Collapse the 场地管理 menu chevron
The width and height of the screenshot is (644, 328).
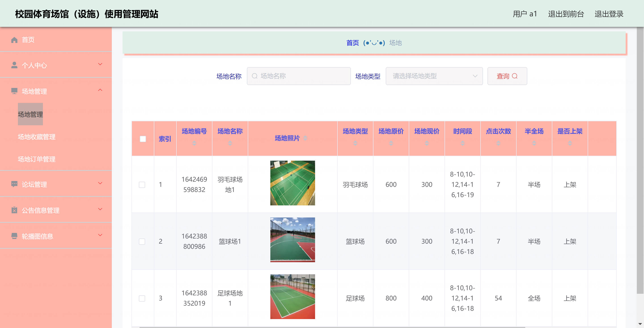[100, 90]
